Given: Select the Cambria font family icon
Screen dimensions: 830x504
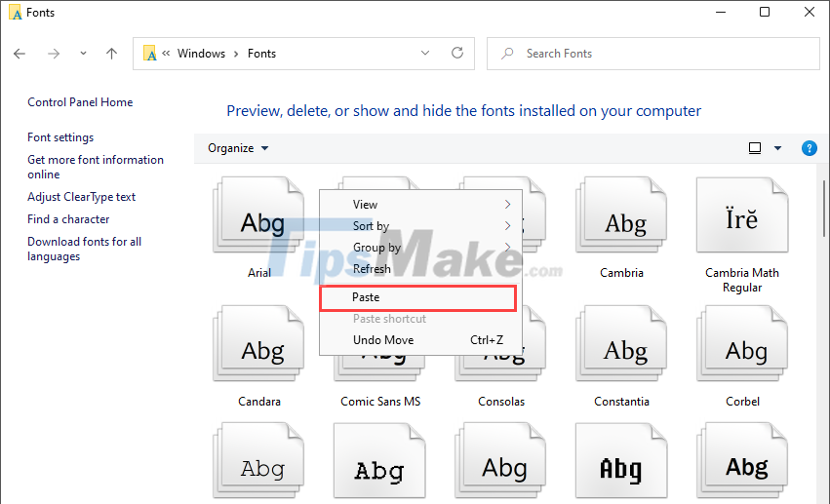Looking at the screenshot, I should pos(621,214).
